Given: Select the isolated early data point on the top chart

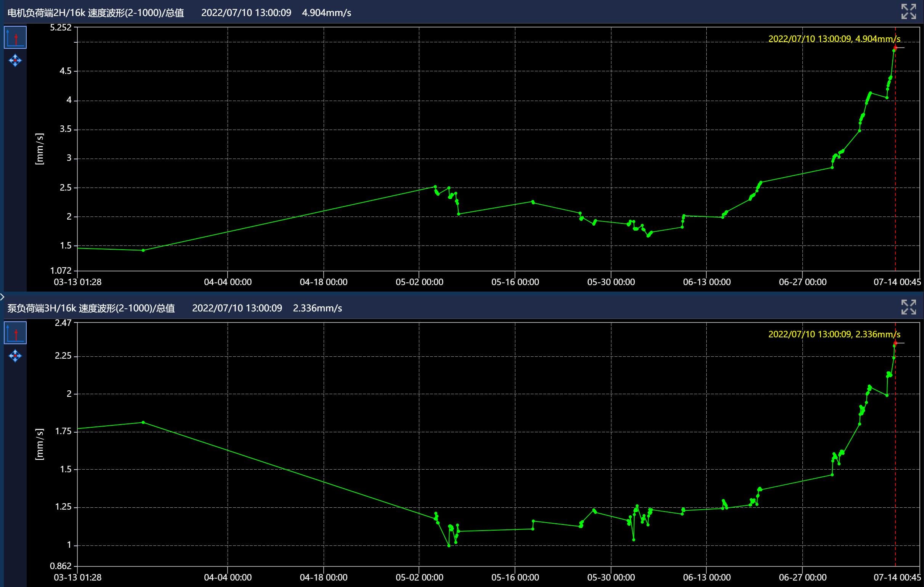Looking at the screenshot, I should 143,250.
